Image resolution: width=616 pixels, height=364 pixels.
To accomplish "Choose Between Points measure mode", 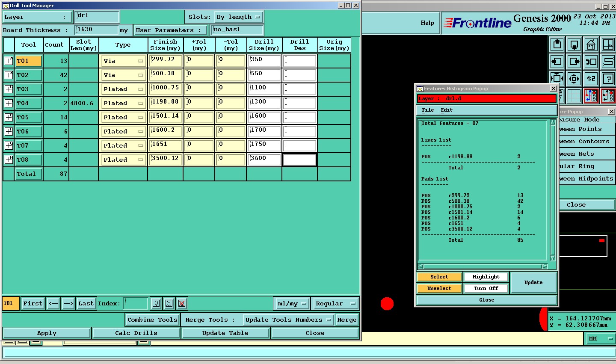I will [x=587, y=129].
